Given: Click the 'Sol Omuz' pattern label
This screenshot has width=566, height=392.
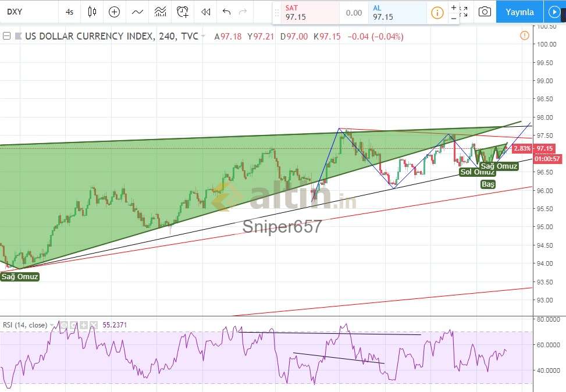Looking at the screenshot, I should coord(477,172).
